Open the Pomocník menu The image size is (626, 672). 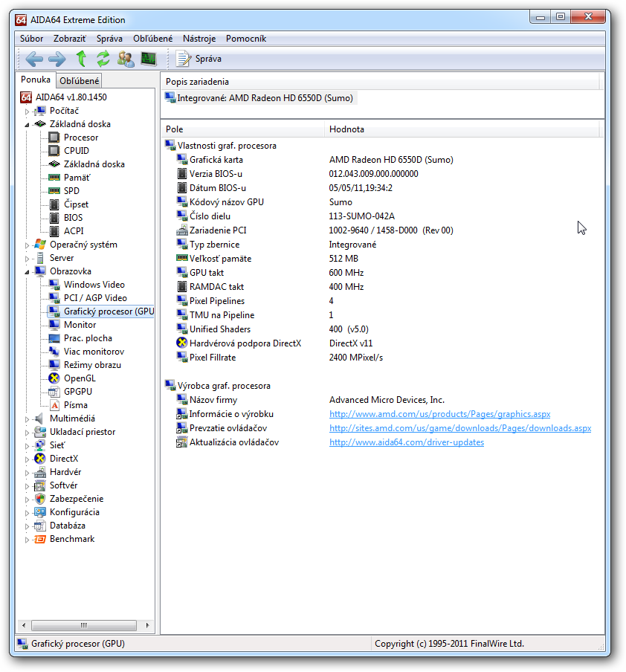coord(246,39)
